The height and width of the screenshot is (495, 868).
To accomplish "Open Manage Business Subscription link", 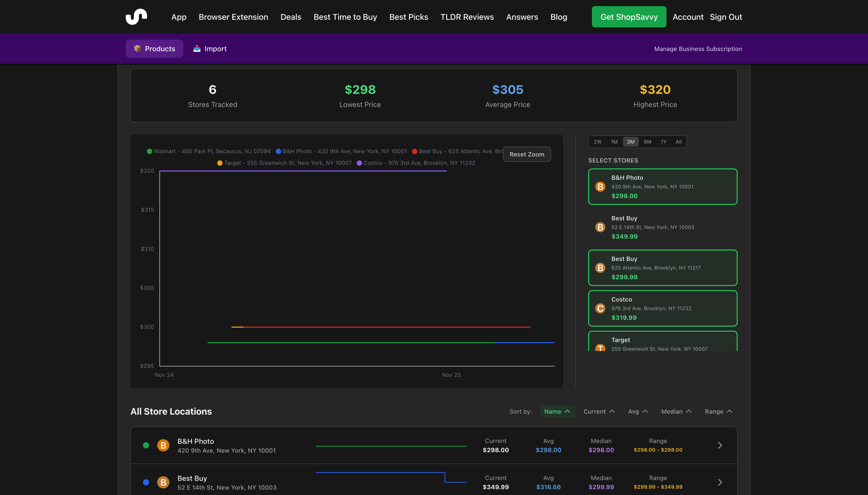I will pyautogui.click(x=698, y=49).
